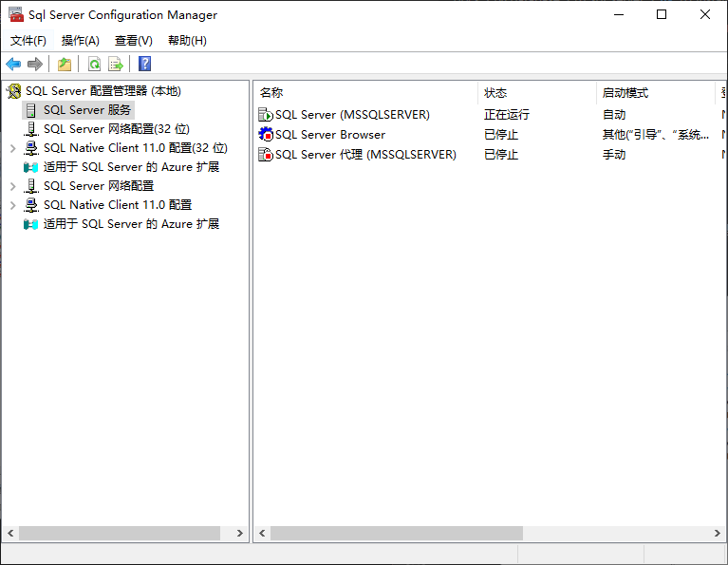Screen dimensions: 728x565
Task: Expand SQL Native Client 11.0 配置 node
Action: (12, 205)
